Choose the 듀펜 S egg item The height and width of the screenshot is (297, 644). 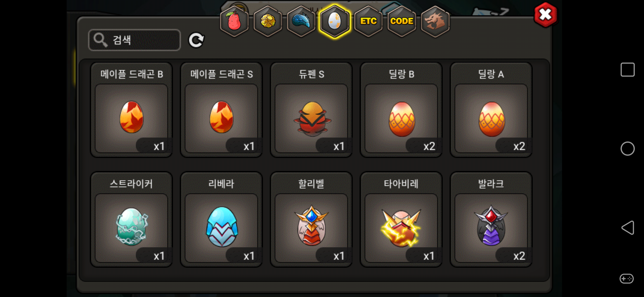(x=311, y=110)
